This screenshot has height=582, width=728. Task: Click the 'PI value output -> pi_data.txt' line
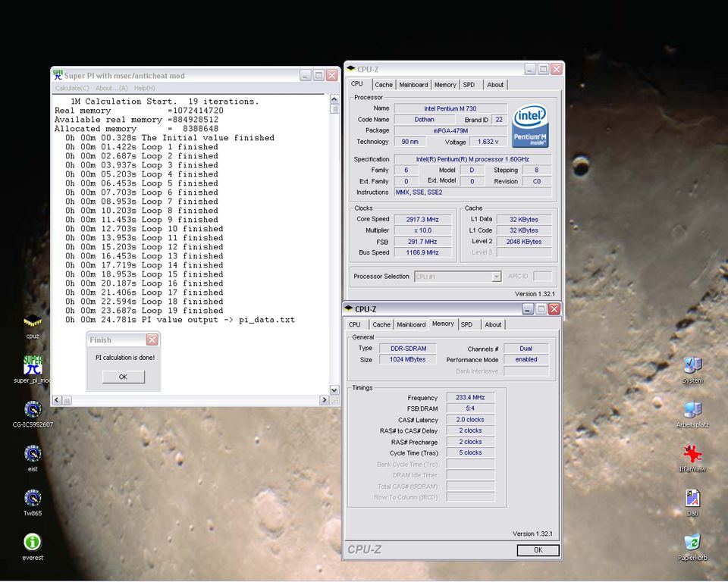pos(180,320)
